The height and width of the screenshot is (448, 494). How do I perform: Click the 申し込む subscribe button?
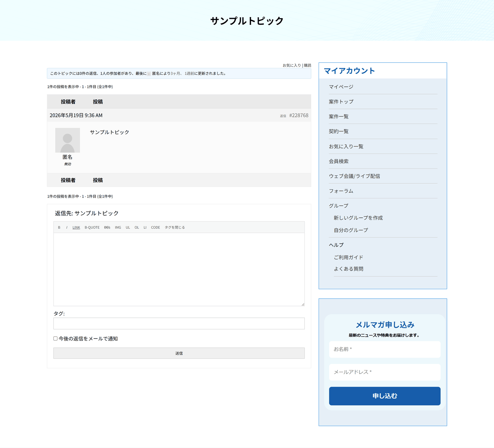[x=385, y=396]
